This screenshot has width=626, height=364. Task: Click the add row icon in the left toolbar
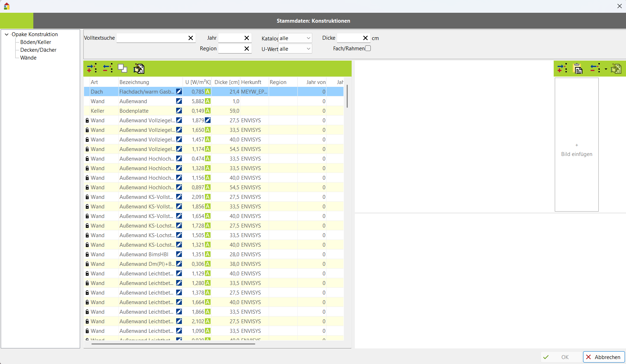[92, 68]
